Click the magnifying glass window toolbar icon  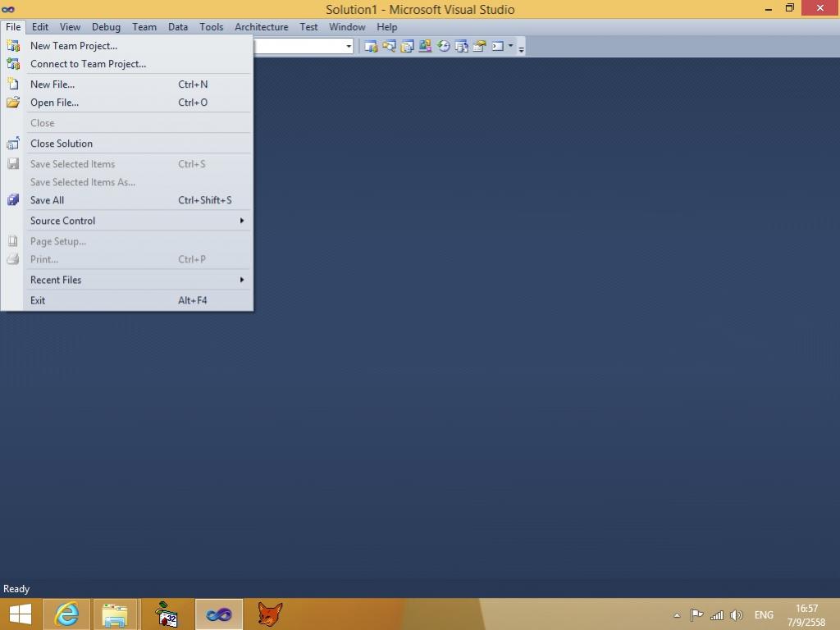point(389,46)
